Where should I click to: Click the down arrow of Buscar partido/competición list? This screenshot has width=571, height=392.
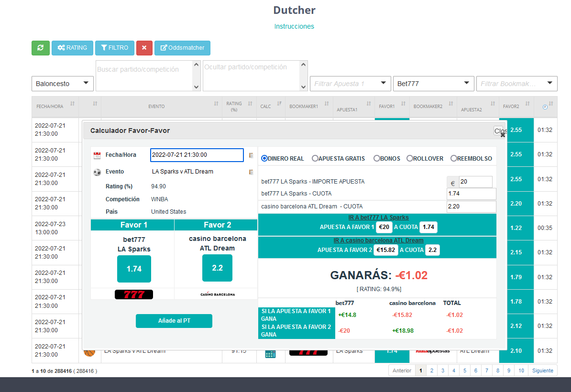196,87
